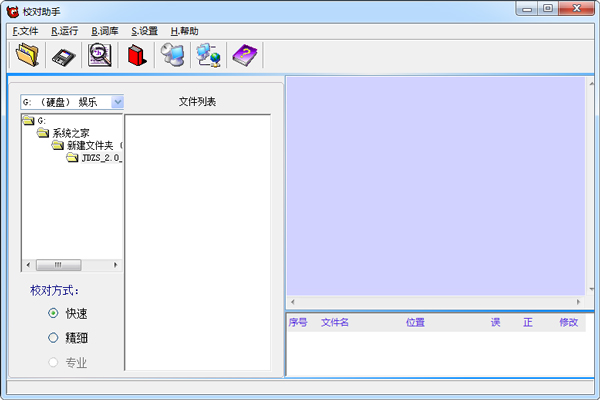Open the F.文件 menu
The image size is (600, 400).
point(25,31)
